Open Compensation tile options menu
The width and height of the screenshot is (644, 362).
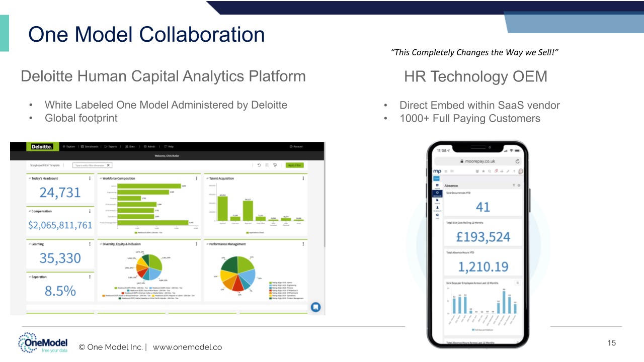point(90,211)
